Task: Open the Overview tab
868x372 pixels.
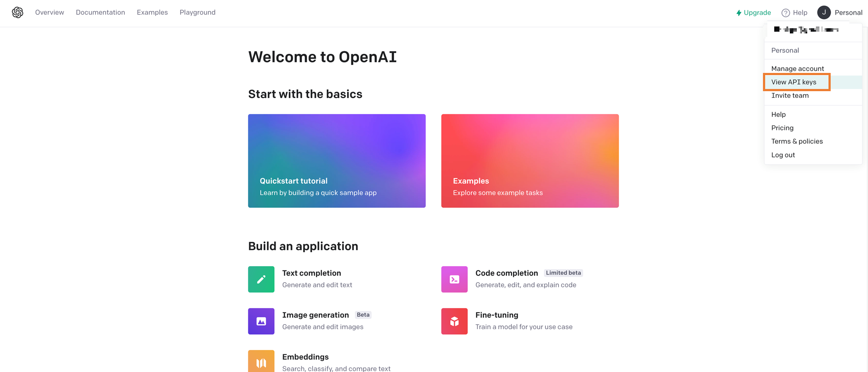Action: point(49,13)
